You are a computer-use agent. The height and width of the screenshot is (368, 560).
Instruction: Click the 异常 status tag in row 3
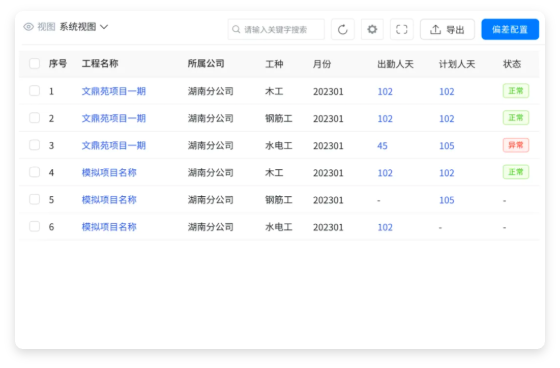516,145
